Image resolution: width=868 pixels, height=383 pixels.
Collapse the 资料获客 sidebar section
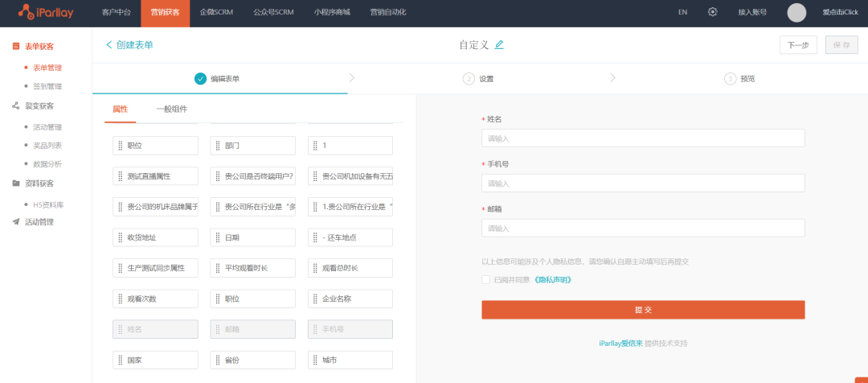click(x=39, y=183)
